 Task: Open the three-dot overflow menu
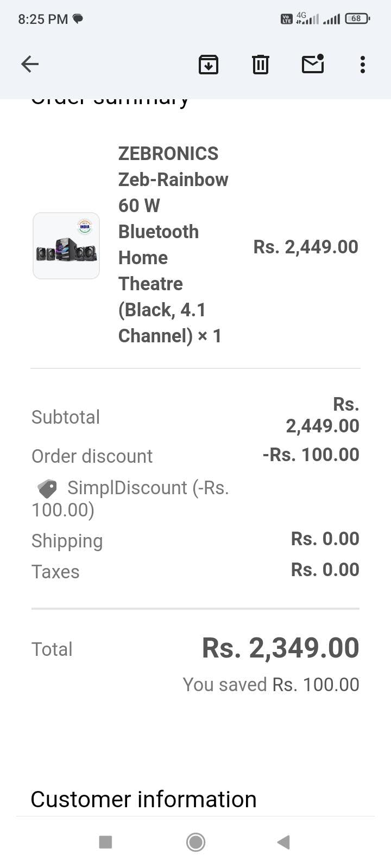(363, 64)
